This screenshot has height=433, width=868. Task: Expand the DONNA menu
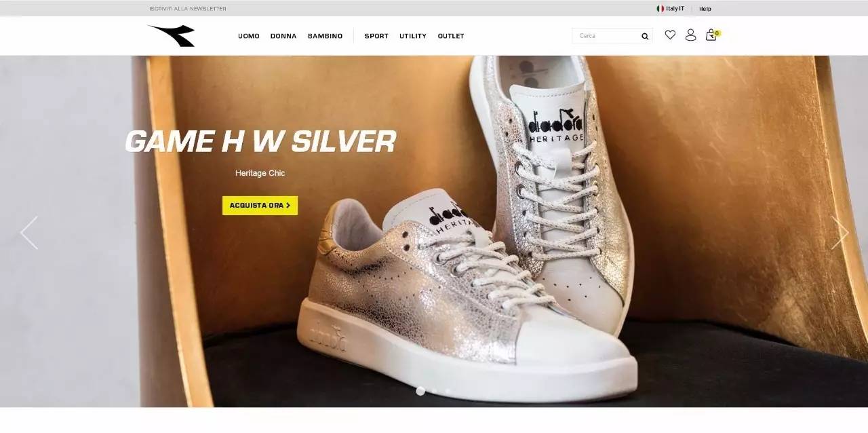tap(283, 36)
